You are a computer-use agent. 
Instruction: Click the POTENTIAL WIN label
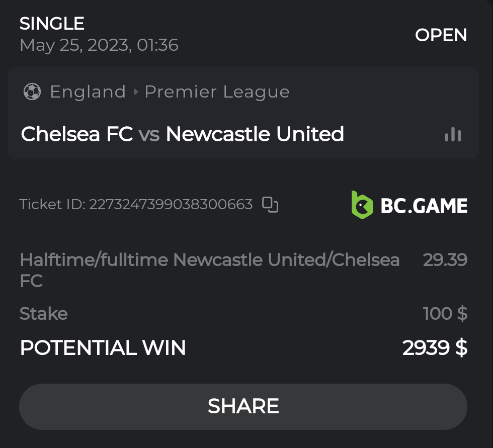(103, 348)
